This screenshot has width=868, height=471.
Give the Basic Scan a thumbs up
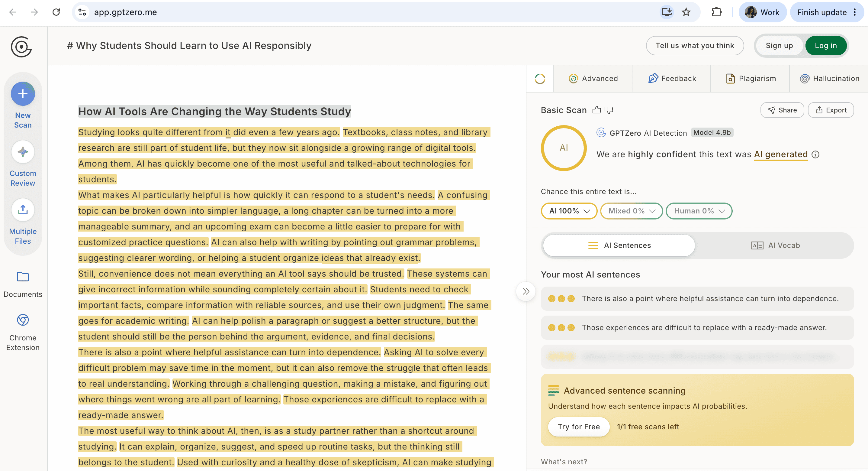click(597, 110)
